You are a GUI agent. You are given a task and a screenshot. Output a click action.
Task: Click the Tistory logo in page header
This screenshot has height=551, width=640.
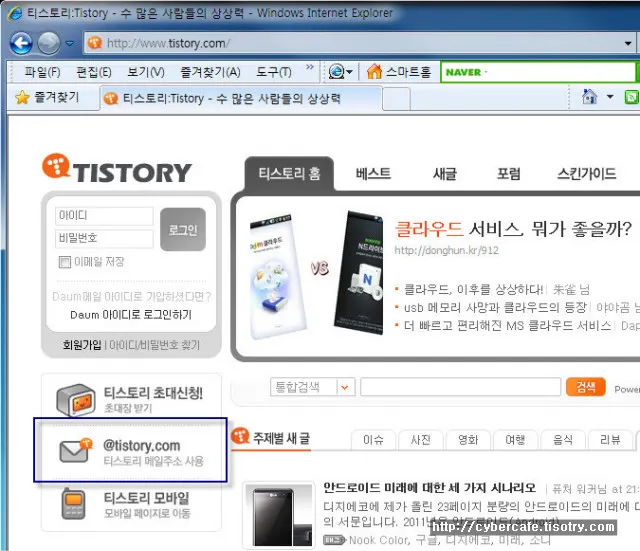(116, 171)
